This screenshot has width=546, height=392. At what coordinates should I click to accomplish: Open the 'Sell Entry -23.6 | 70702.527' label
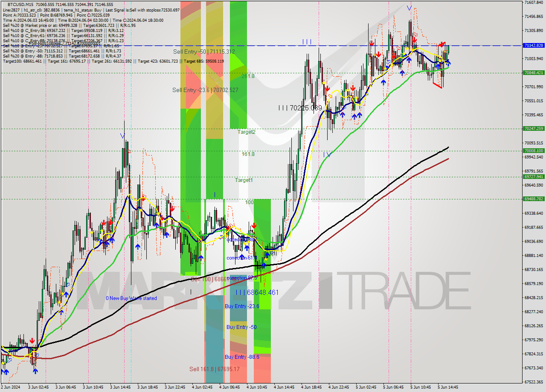206,90
